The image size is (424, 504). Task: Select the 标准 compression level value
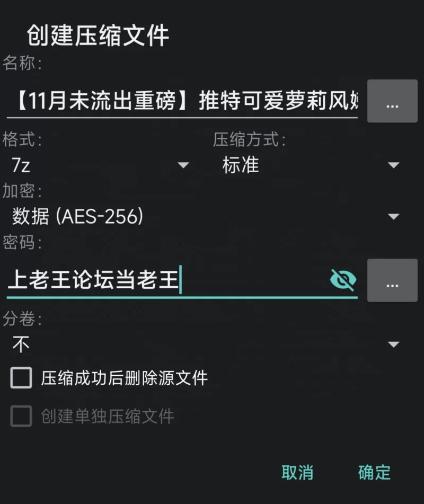tap(241, 165)
